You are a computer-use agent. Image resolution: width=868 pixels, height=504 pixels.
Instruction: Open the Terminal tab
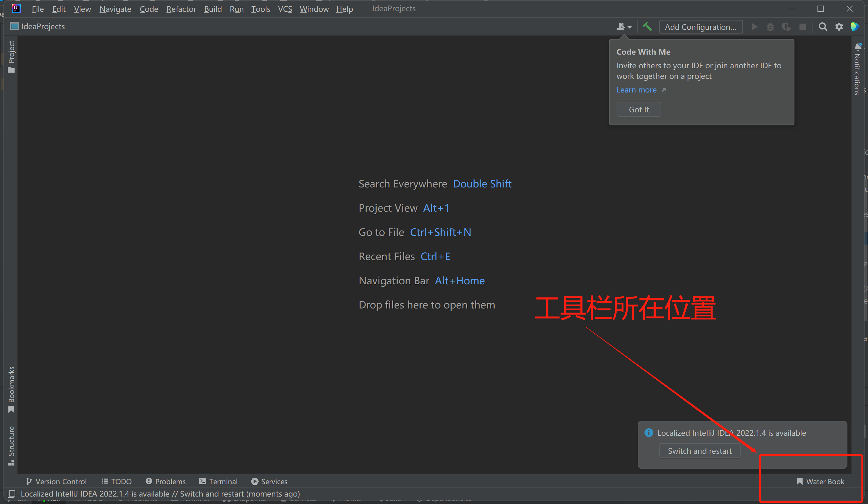click(x=219, y=481)
